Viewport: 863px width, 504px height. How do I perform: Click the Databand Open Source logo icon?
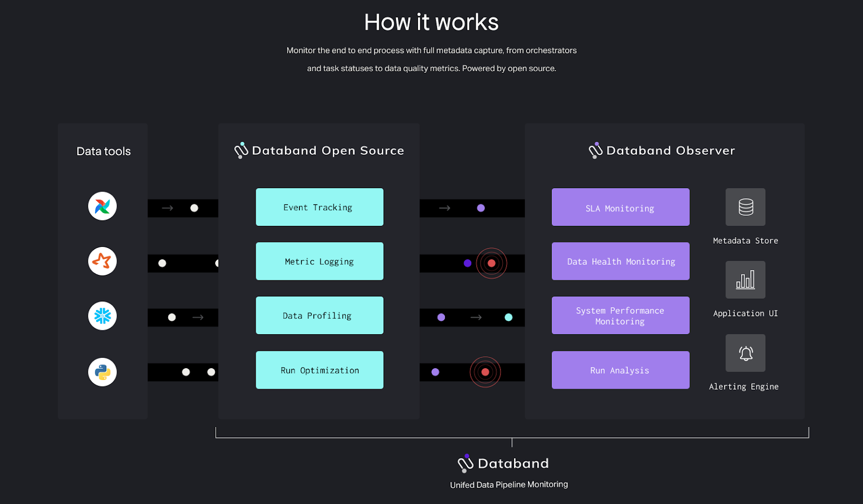pyautogui.click(x=241, y=150)
